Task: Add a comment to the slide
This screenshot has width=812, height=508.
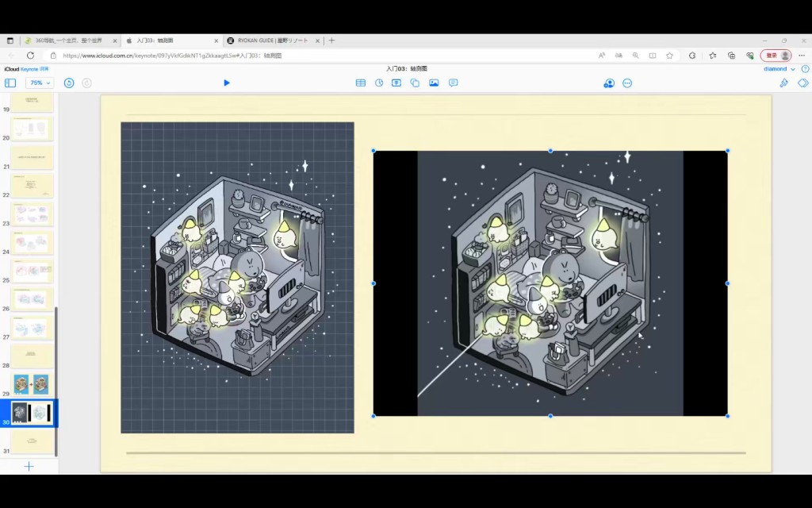Action: pos(454,83)
